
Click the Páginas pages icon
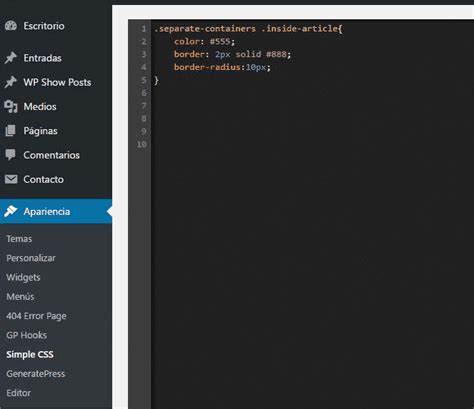(x=11, y=131)
